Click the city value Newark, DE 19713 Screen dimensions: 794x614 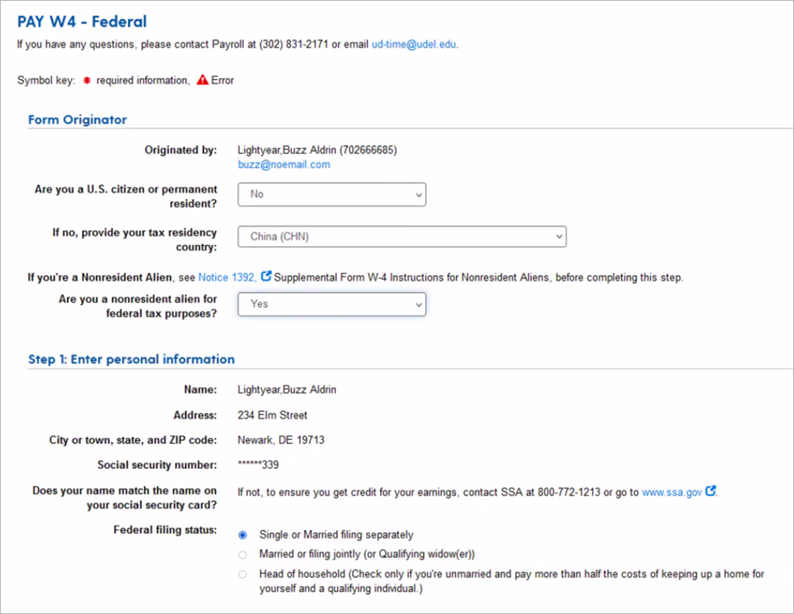281,440
